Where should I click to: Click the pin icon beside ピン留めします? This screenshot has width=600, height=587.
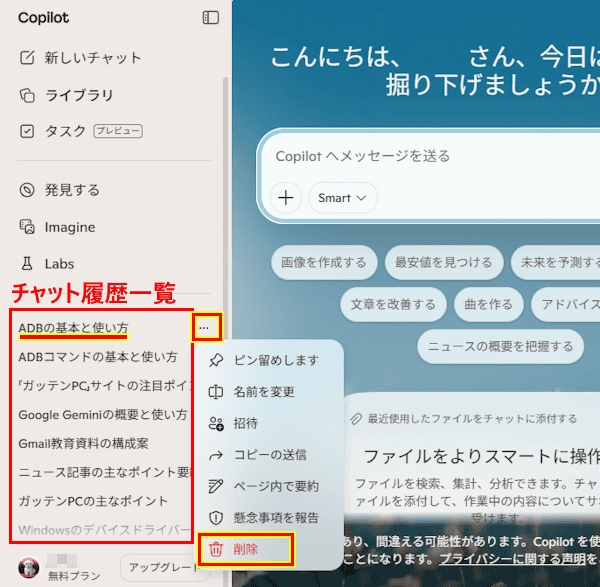(216, 360)
